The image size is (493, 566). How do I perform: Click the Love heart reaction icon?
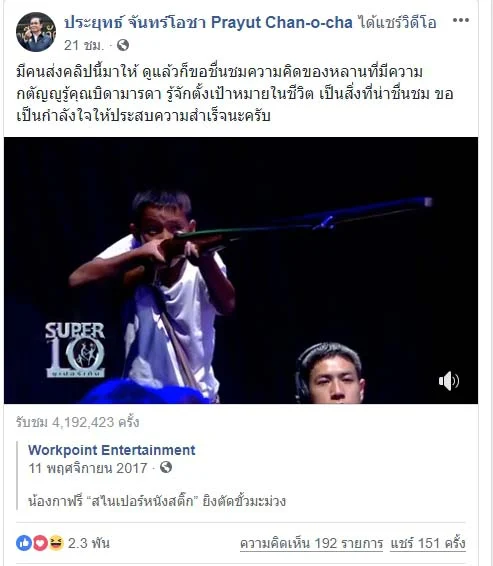40,543
